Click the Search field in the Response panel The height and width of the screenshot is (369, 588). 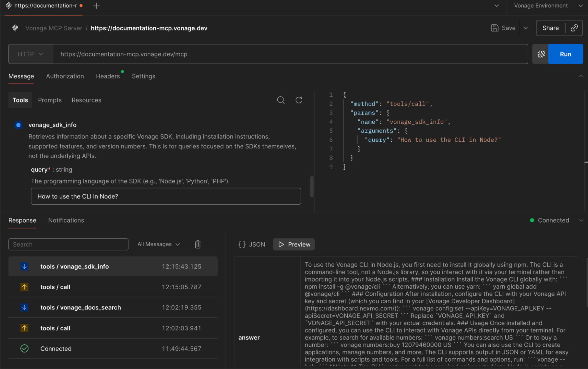pos(68,244)
